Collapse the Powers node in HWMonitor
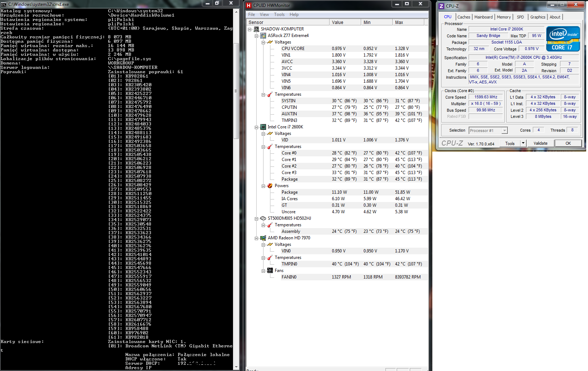The image size is (588, 371). 263,186
